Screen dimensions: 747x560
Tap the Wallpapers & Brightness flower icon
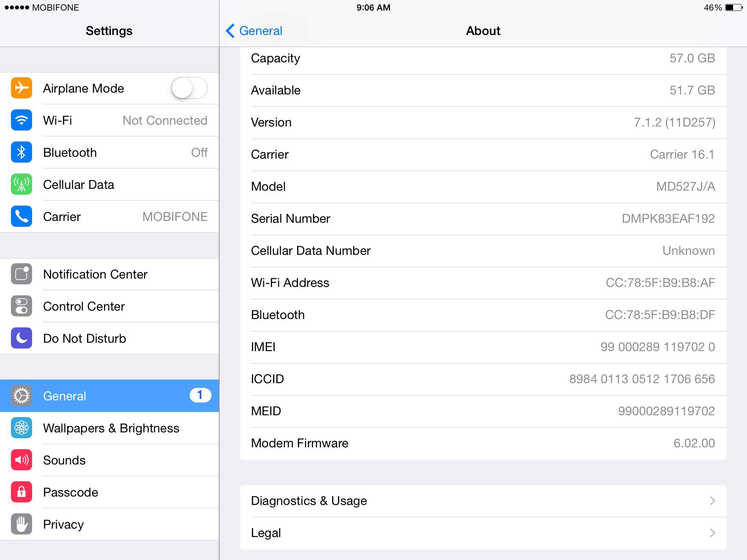(22, 428)
